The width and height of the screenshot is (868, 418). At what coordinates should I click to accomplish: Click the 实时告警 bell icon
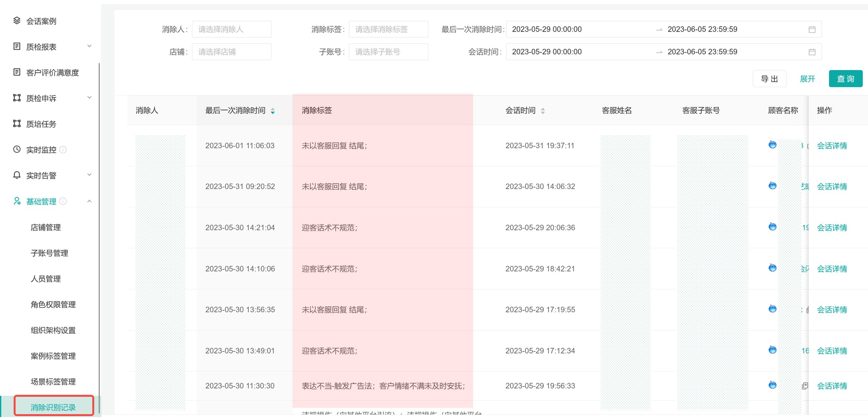[17, 175]
